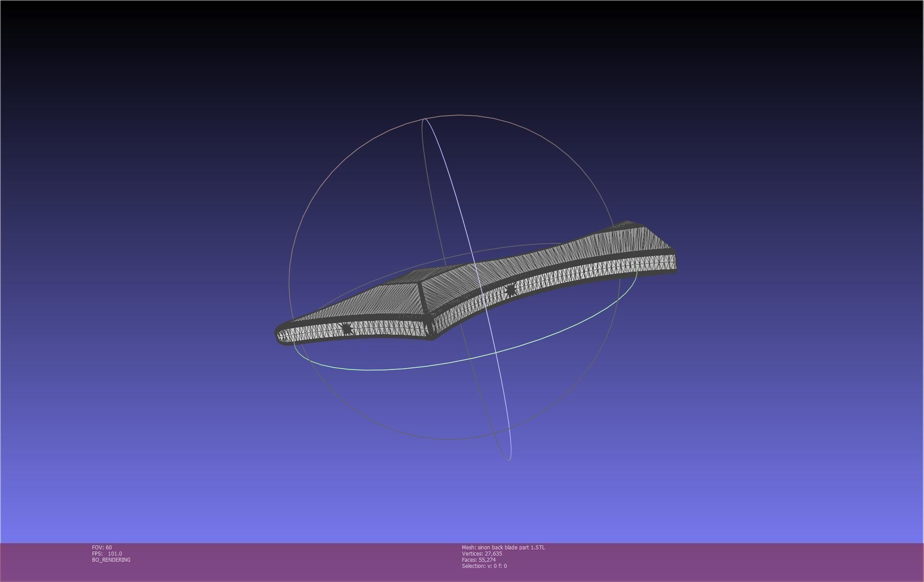
Task: Click the central ridge corner of the blade
Action: pos(420,283)
